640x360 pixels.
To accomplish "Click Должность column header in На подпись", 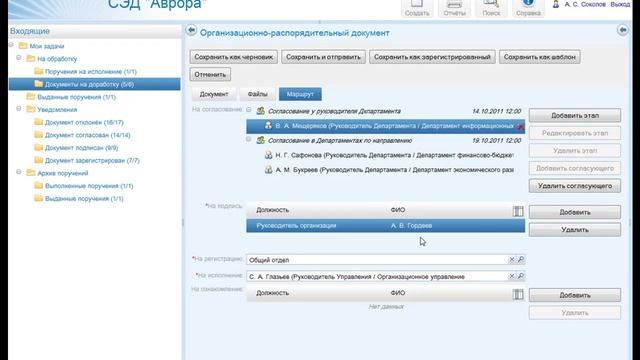I will coord(273,210).
